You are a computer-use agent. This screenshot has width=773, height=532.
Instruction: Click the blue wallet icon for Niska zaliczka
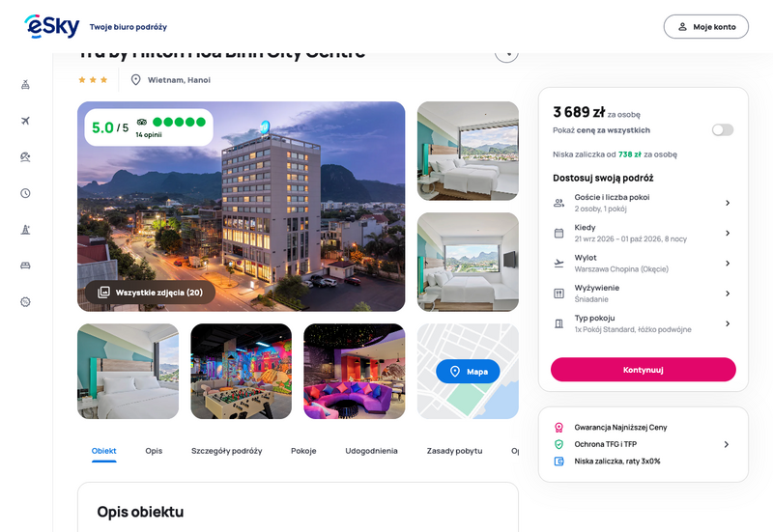pyautogui.click(x=558, y=462)
